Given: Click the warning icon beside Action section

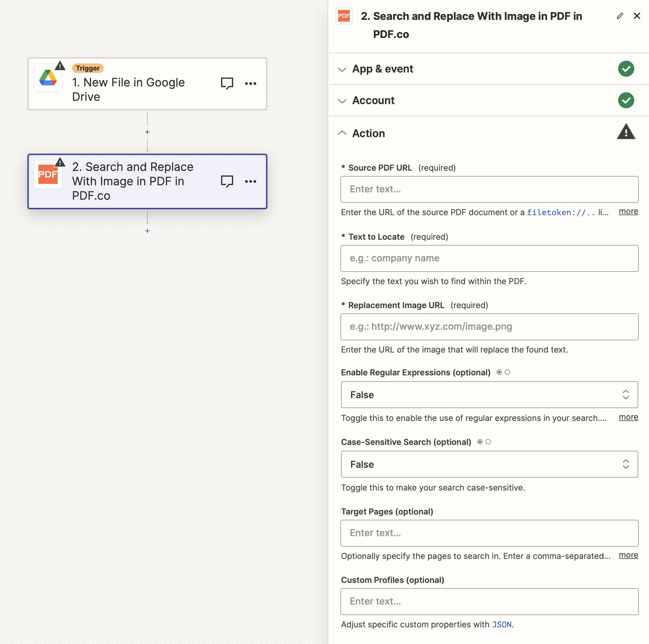Looking at the screenshot, I should (626, 132).
